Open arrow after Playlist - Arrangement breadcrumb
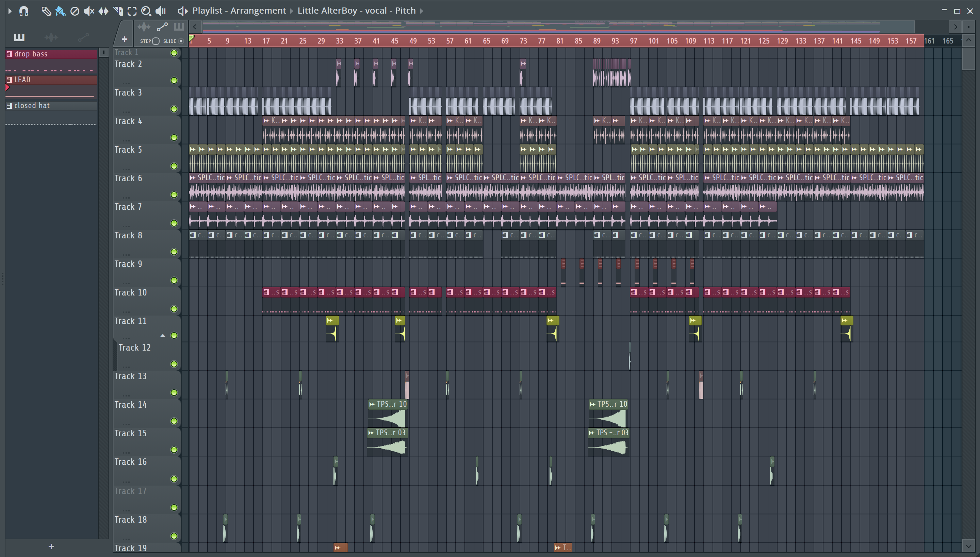This screenshot has width=980, height=557. tap(292, 11)
